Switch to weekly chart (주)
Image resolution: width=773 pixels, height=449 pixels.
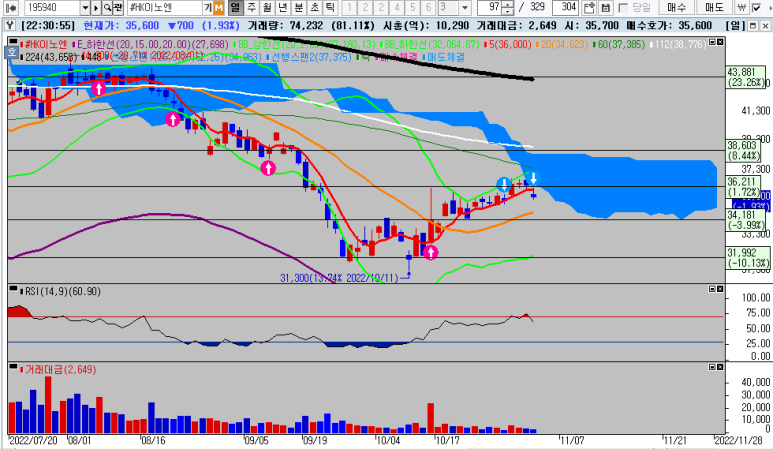[x=251, y=7]
